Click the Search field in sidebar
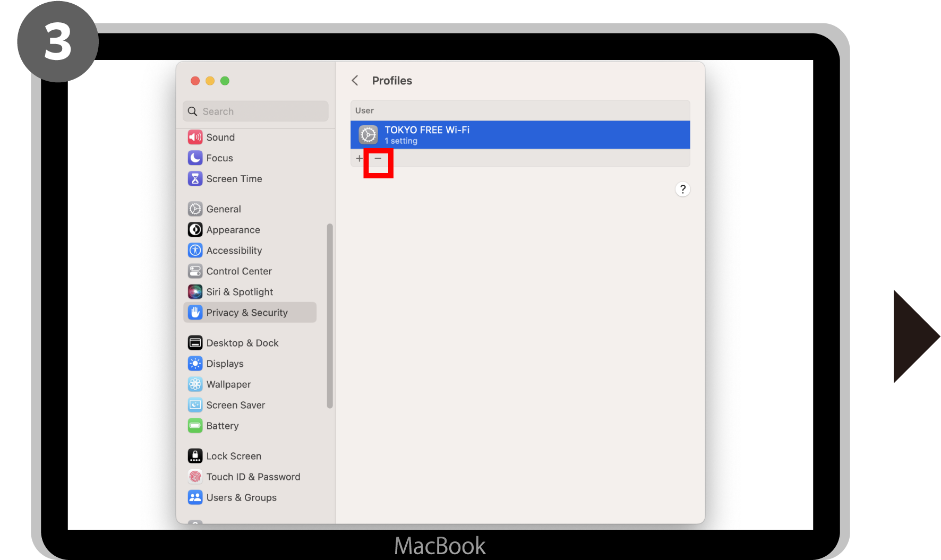Screen dimensions: 941x560 [x=255, y=111]
